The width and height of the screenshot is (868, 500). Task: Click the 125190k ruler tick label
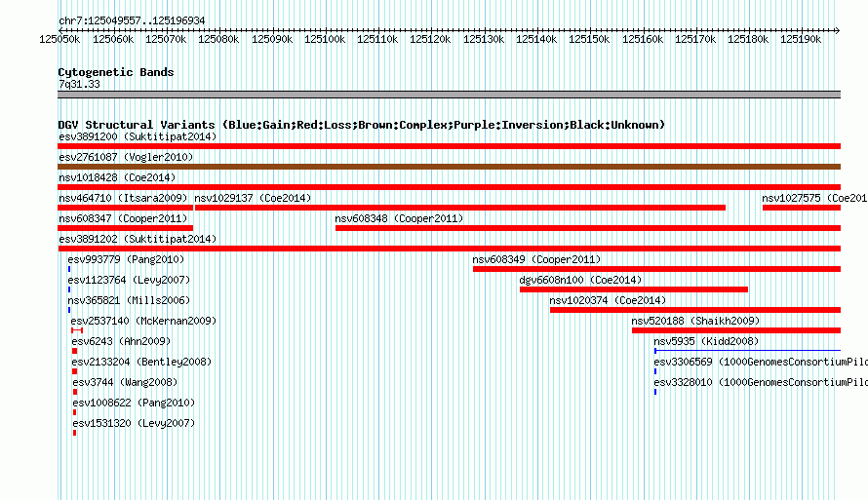tap(801, 39)
